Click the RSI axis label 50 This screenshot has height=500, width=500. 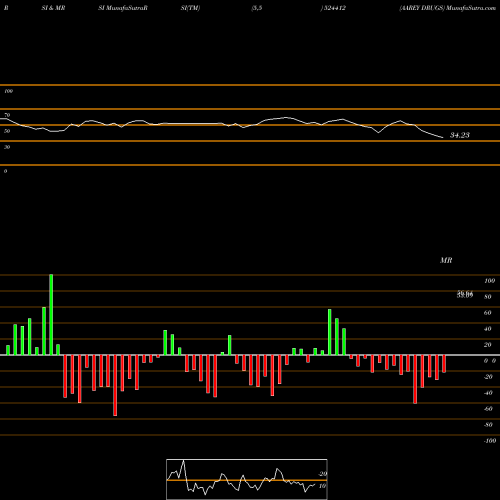coord(7,131)
